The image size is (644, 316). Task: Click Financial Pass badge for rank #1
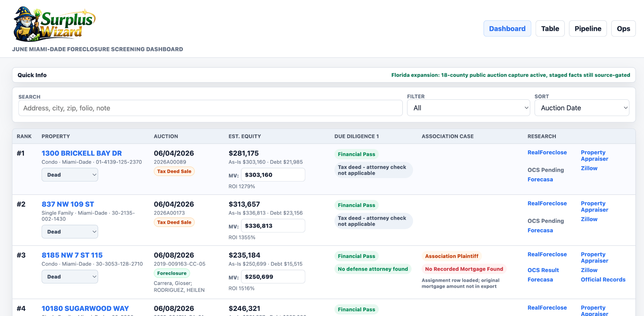(x=356, y=154)
